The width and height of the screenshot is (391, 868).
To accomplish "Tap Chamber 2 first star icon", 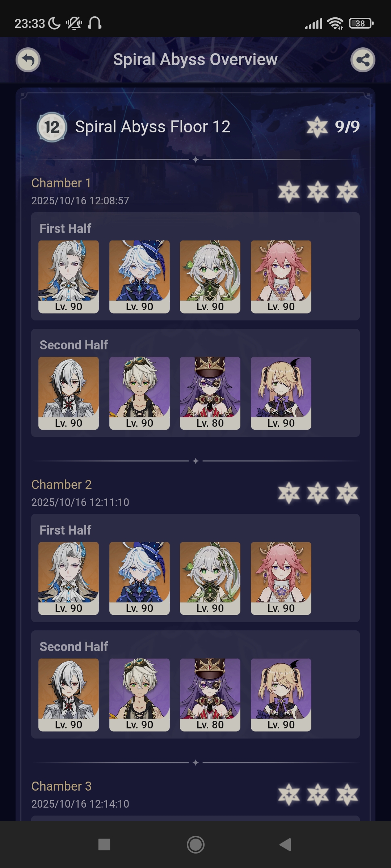I will [289, 493].
